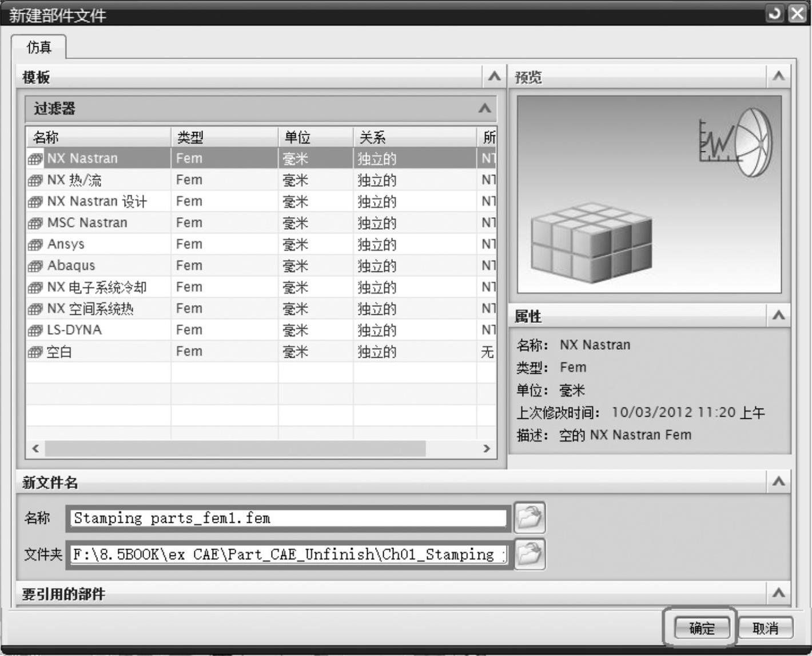Pick the LS-DYNA template
This screenshot has width=812, height=656.
(x=261, y=330)
